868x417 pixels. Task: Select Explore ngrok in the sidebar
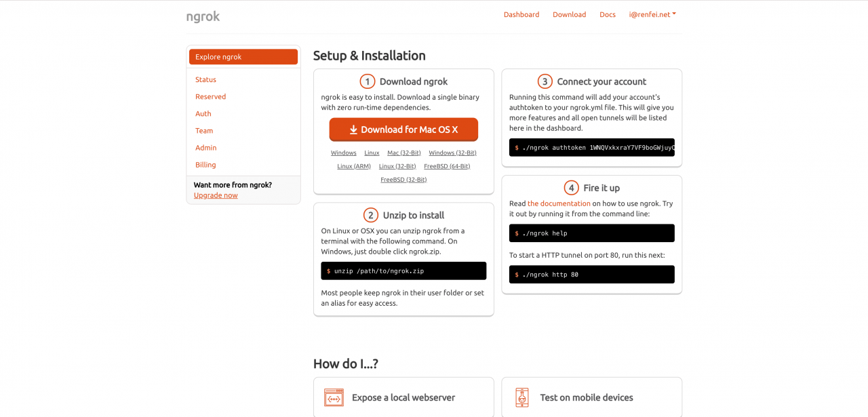pyautogui.click(x=243, y=57)
